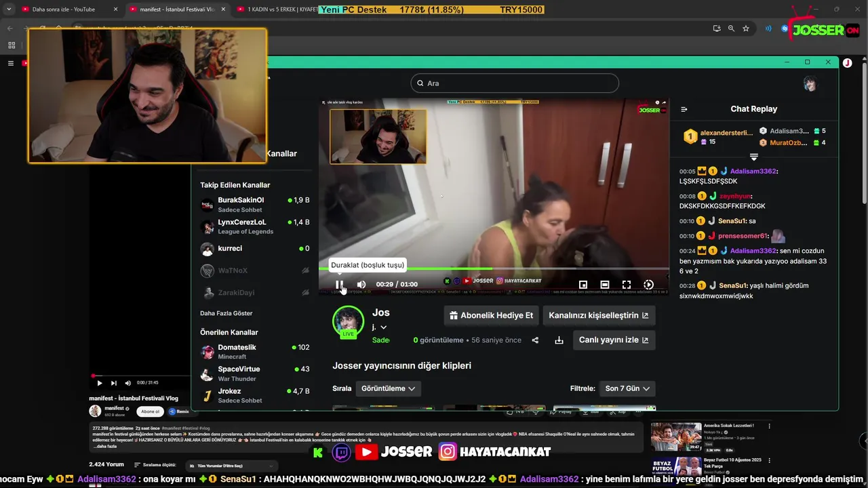Enter fullscreen on the Kick clip
Screen dimensions: 868x488
(x=627, y=285)
